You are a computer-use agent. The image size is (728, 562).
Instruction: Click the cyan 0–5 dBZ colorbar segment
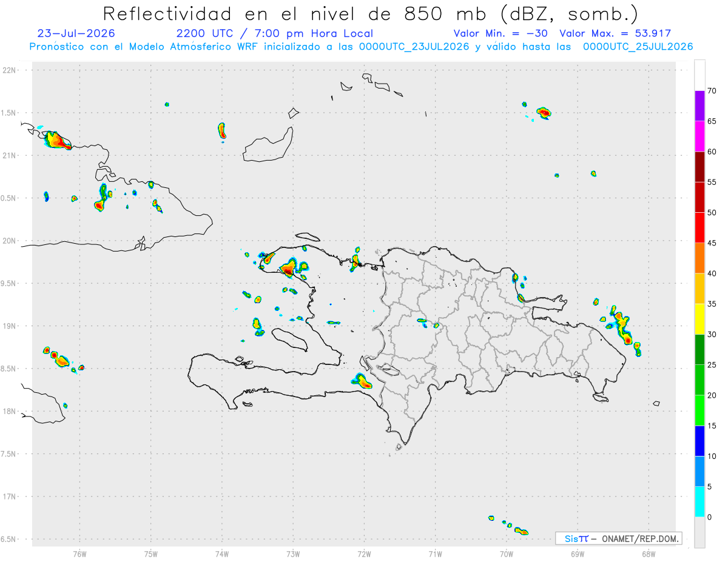[x=699, y=502]
